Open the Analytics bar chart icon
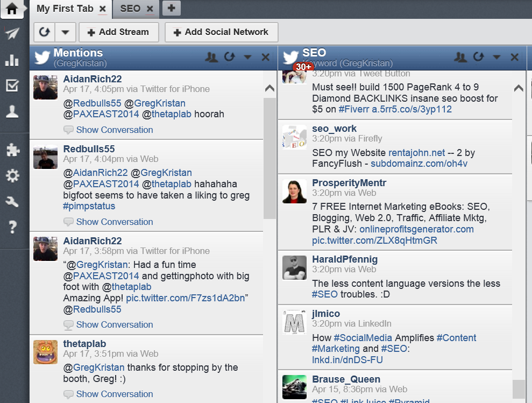Image resolution: width=532 pixels, height=403 pixels. tap(12, 60)
